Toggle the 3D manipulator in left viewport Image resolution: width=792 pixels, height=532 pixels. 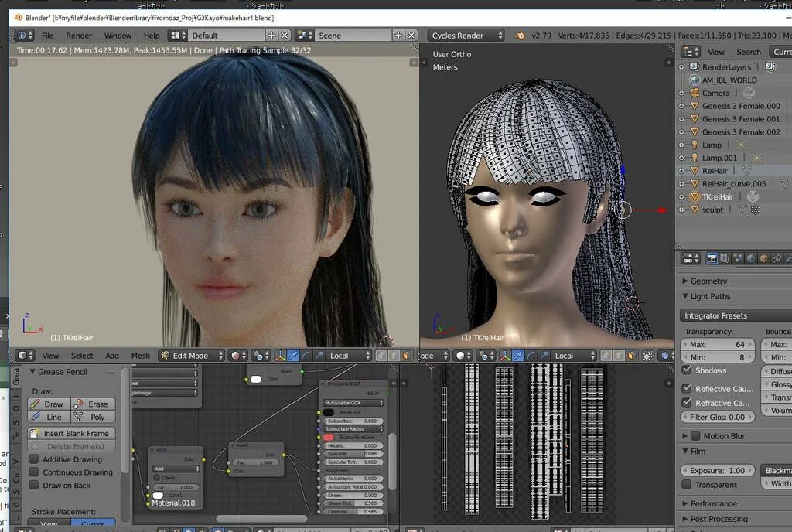[x=280, y=356]
